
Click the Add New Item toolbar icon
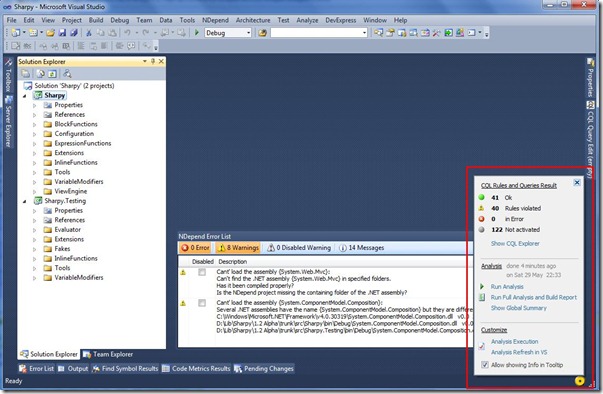tap(33, 33)
